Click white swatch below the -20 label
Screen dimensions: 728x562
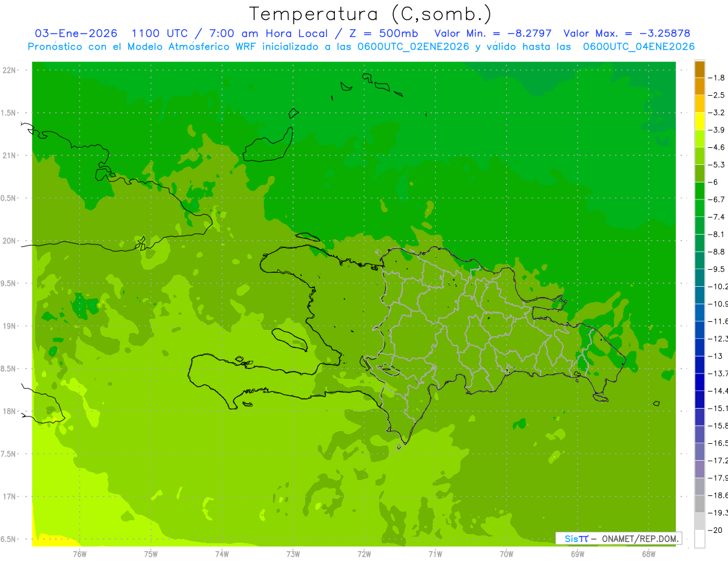pos(699,539)
